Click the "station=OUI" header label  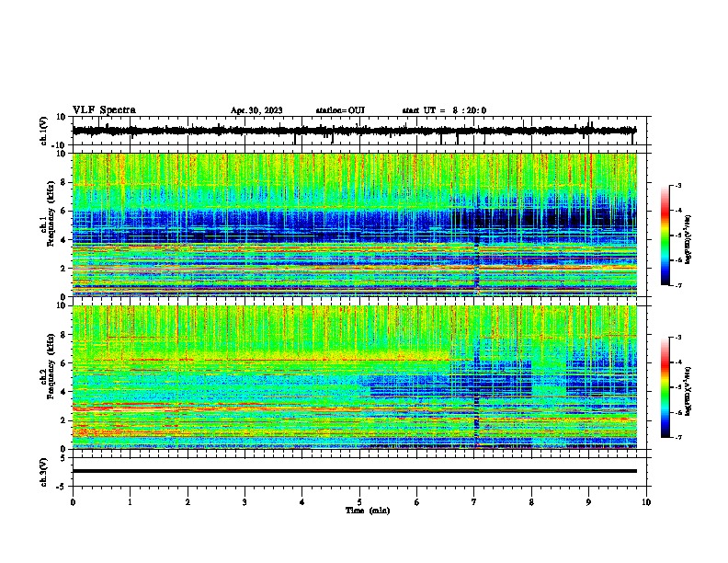pos(340,110)
